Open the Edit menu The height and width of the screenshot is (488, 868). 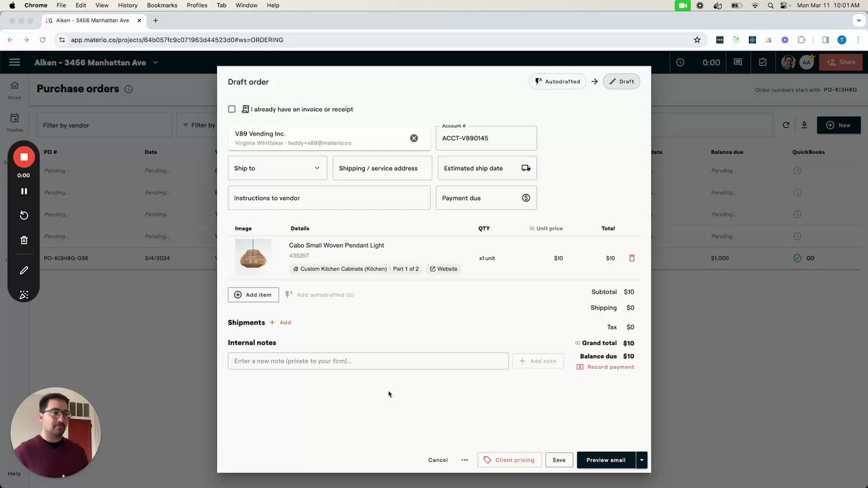(81, 5)
